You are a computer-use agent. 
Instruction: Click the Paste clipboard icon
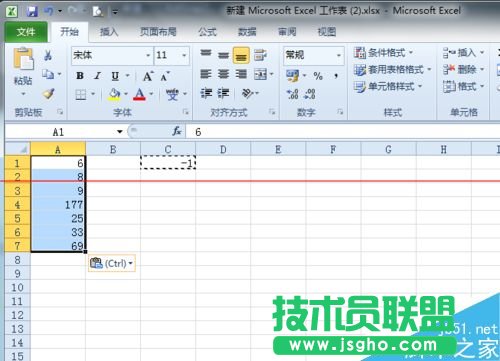[23, 59]
